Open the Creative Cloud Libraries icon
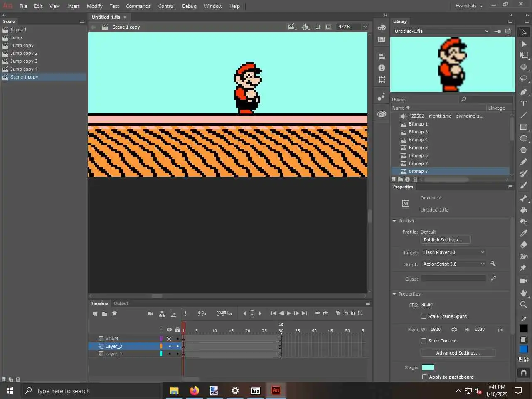The width and height of the screenshot is (532, 399). click(382, 114)
